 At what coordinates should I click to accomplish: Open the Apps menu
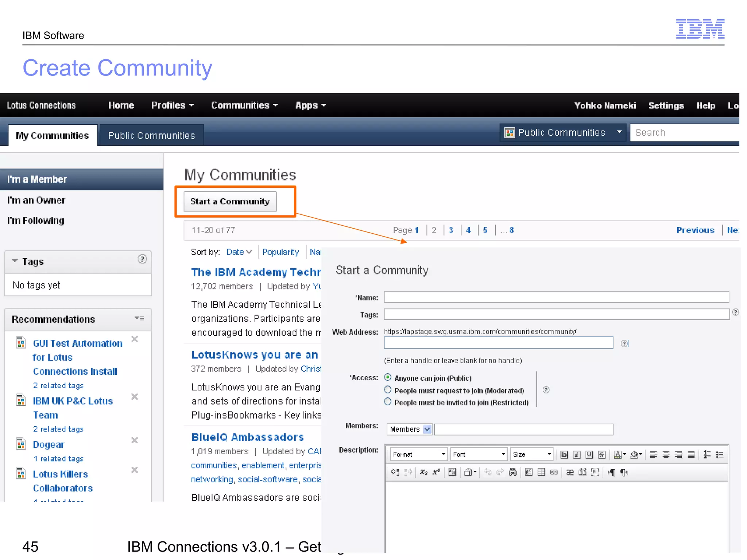(x=310, y=105)
